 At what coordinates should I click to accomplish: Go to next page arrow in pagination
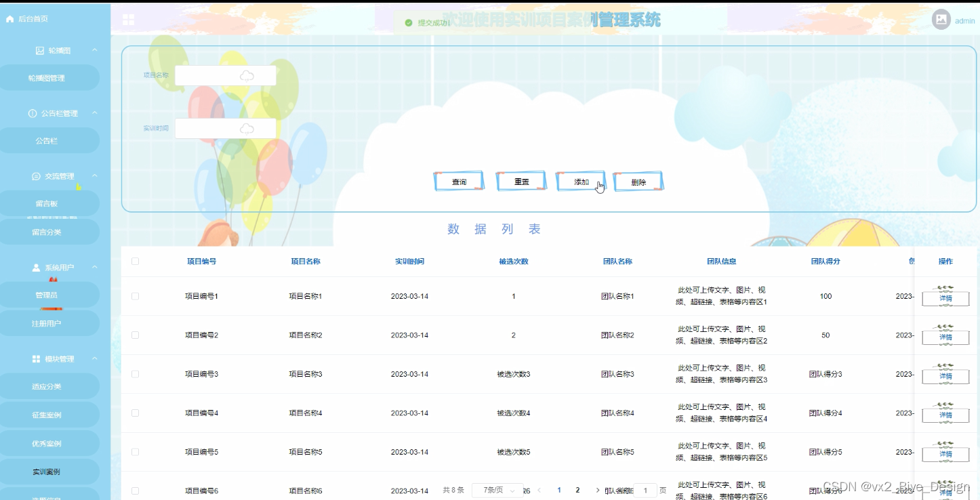click(597, 490)
